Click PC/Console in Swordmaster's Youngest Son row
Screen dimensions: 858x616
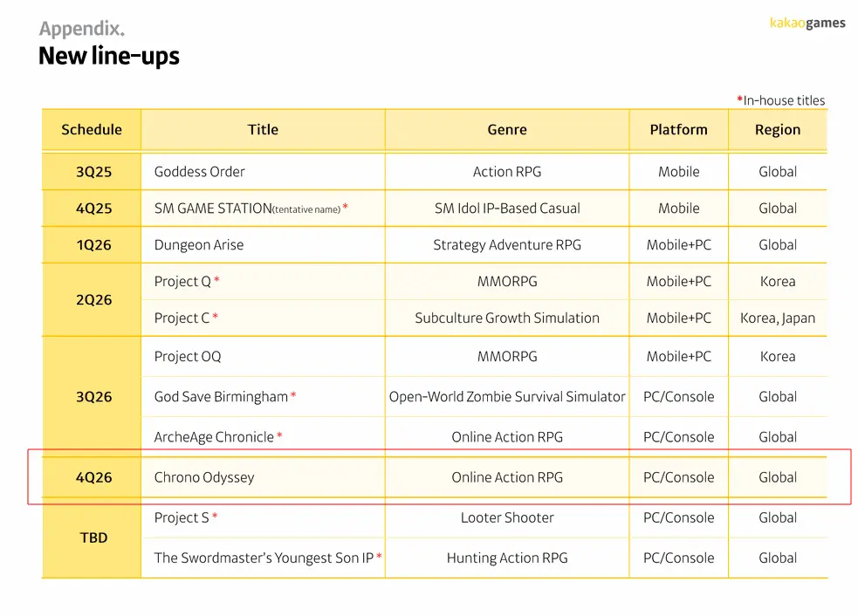(x=678, y=558)
